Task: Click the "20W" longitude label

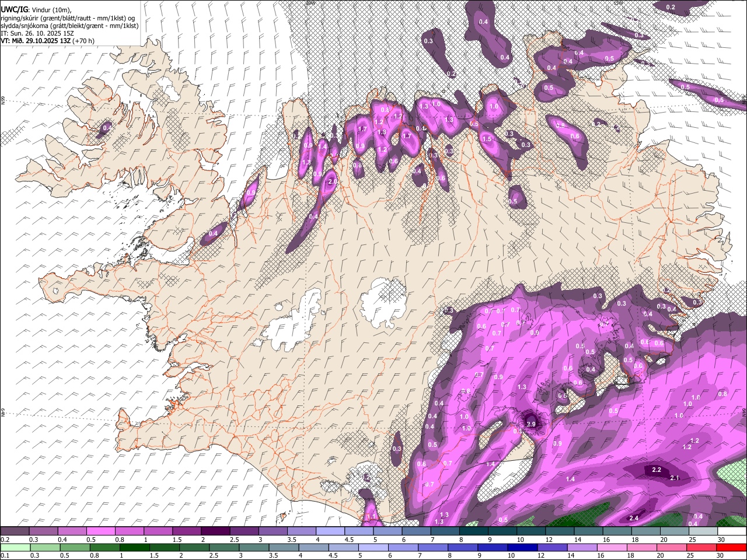Action: (x=310, y=3)
